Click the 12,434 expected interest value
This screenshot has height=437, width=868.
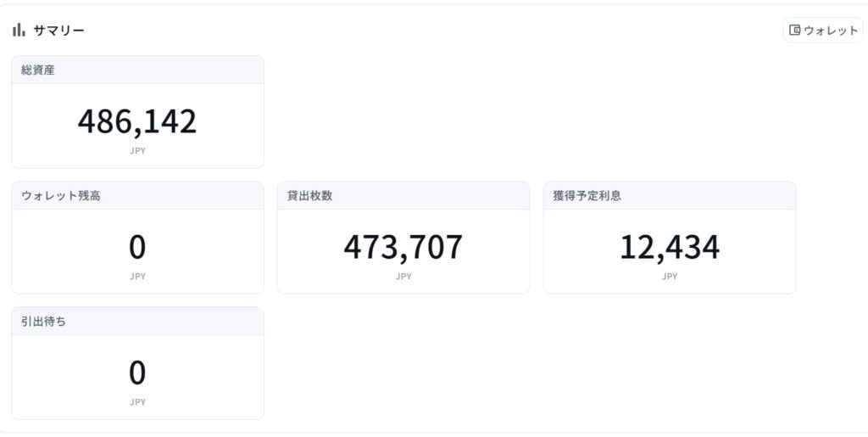[x=670, y=248]
